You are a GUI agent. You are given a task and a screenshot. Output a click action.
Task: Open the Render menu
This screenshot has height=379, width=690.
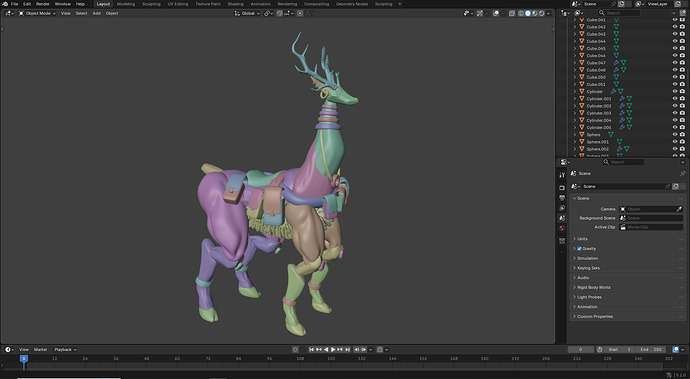coord(43,4)
